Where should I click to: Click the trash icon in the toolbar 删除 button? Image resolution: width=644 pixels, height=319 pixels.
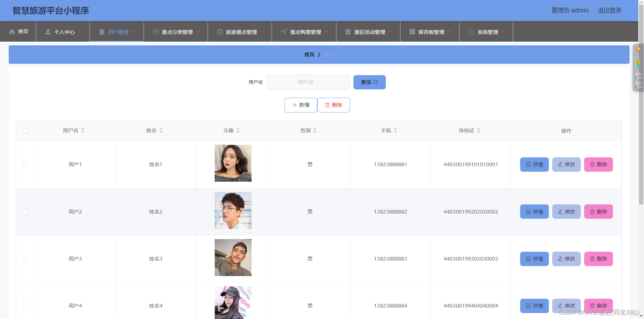[x=327, y=105]
